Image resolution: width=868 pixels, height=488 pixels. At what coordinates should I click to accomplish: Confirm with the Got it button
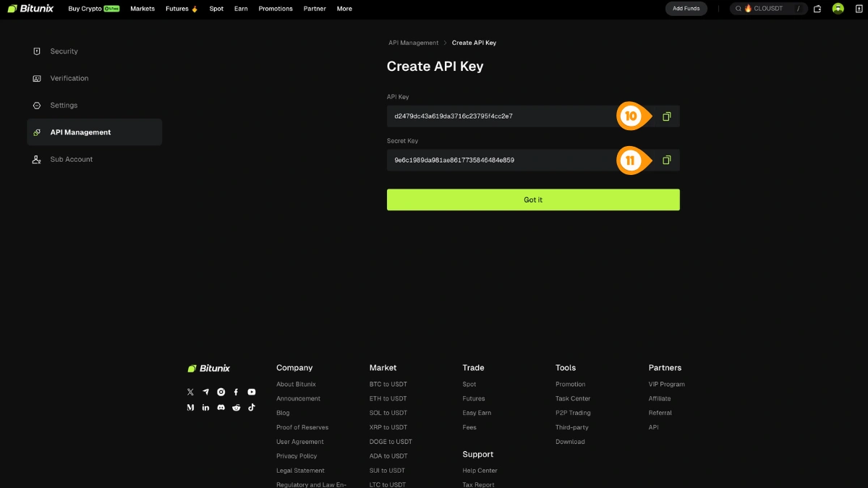click(533, 200)
